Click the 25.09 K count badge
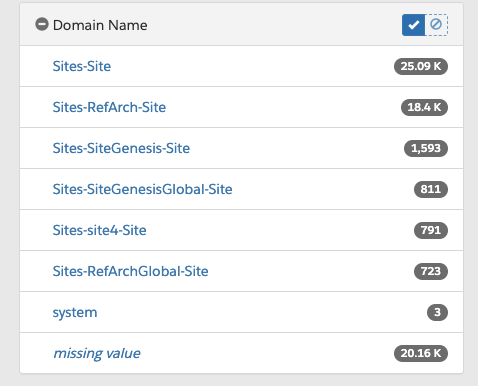This screenshot has width=478, height=386. click(x=421, y=66)
